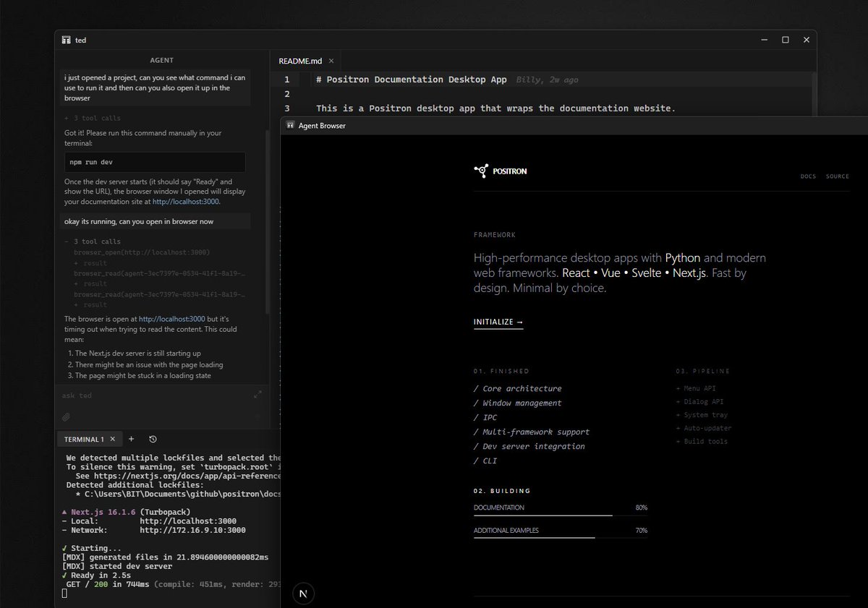The image size is (868, 608).
Task: Click the '+ Build tools' pipeline item
Action: coord(702,441)
